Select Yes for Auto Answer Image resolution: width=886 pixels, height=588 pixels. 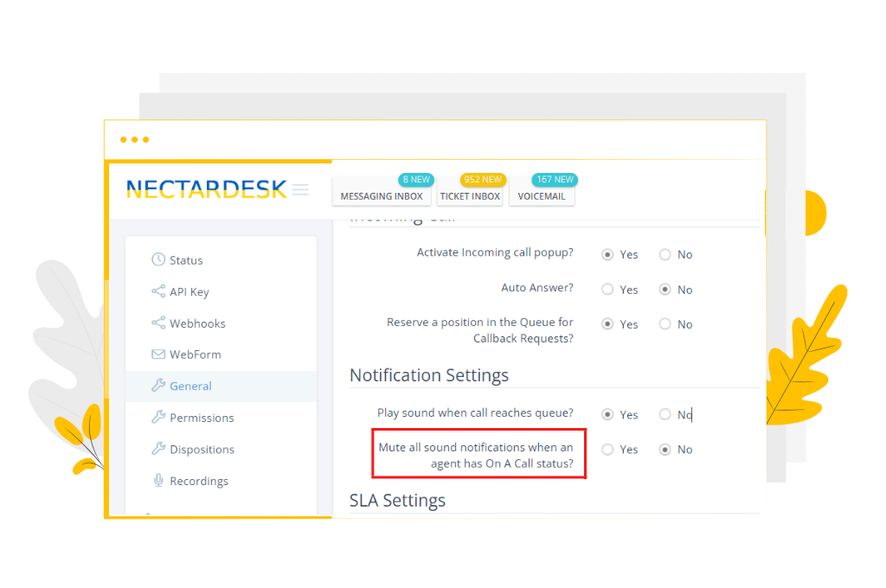pyautogui.click(x=607, y=290)
